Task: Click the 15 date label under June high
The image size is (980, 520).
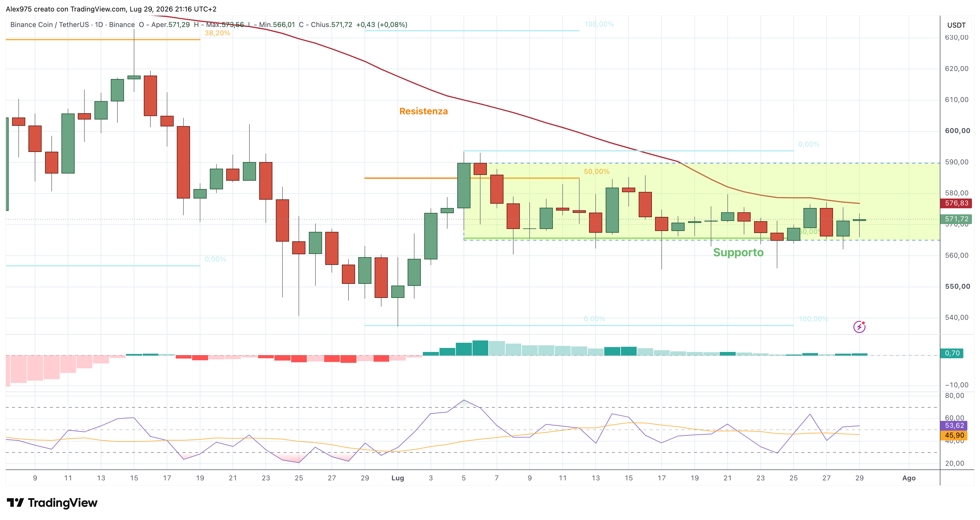Action: tap(134, 478)
